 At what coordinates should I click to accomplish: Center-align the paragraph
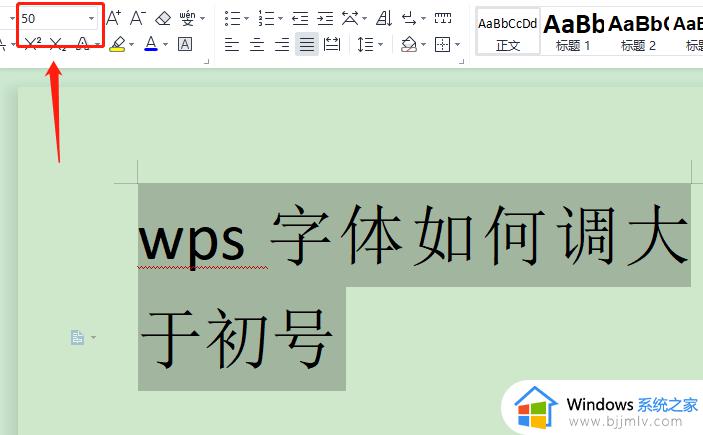pos(257,44)
